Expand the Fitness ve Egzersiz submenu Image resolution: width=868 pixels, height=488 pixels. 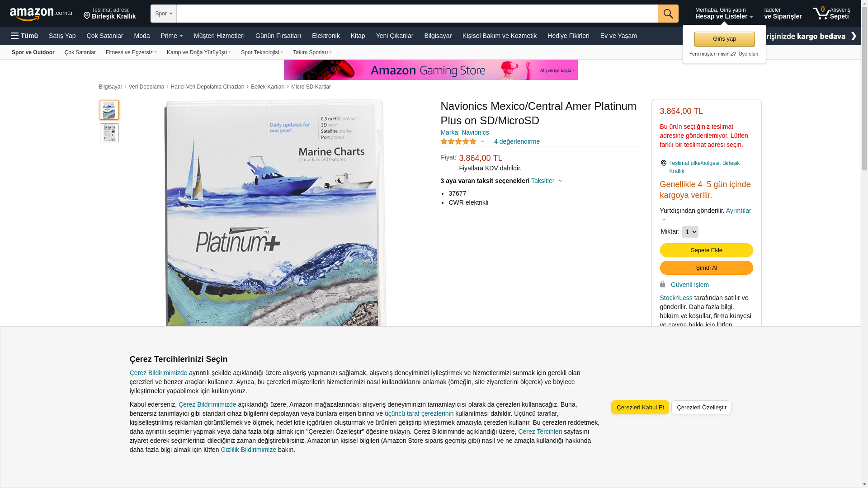tap(131, 52)
